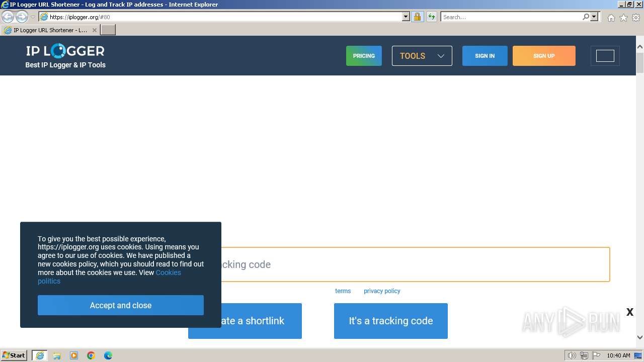Click the show desktop monitor tray icon
The width and height of the screenshot is (644, 362).
638,355
